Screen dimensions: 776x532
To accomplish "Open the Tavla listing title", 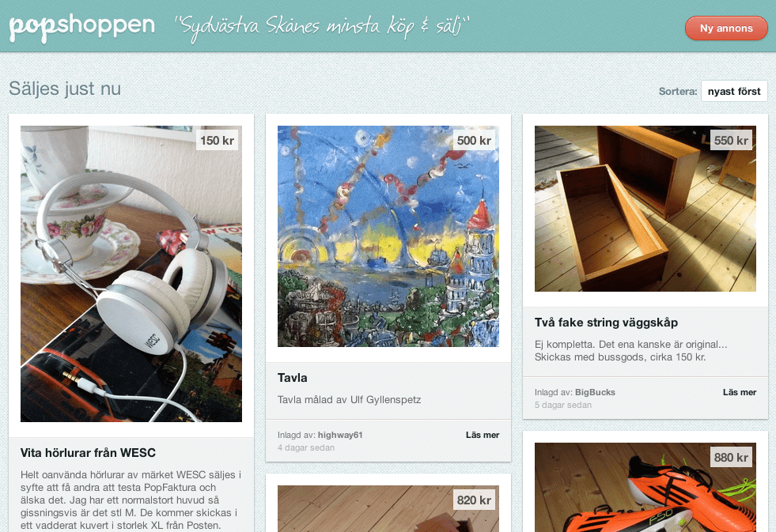I will click(293, 378).
